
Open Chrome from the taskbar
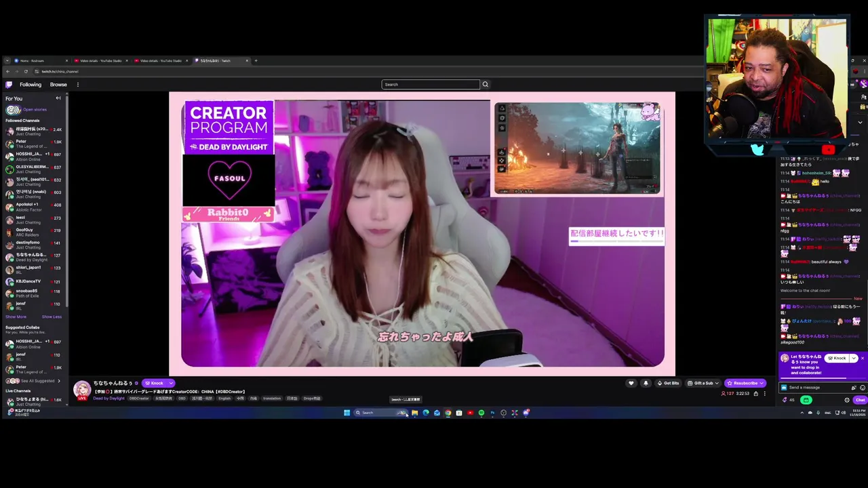pyautogui.click(x=448, y=413)
